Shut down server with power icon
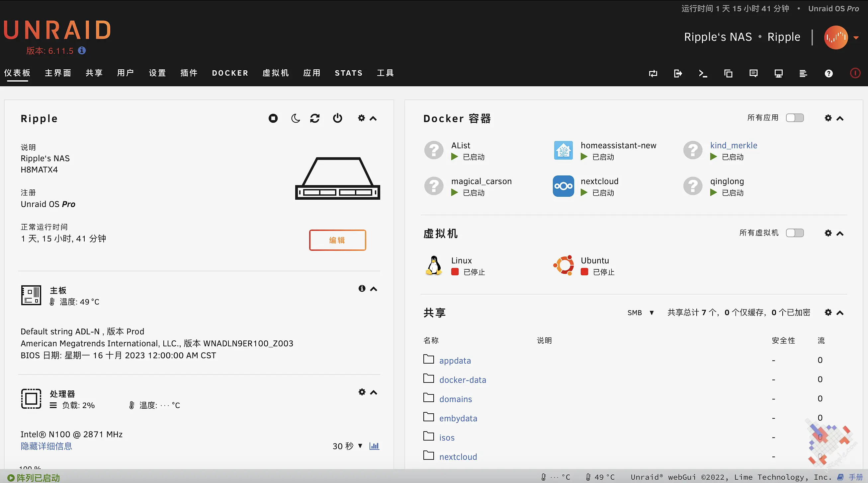 point(338,118)
